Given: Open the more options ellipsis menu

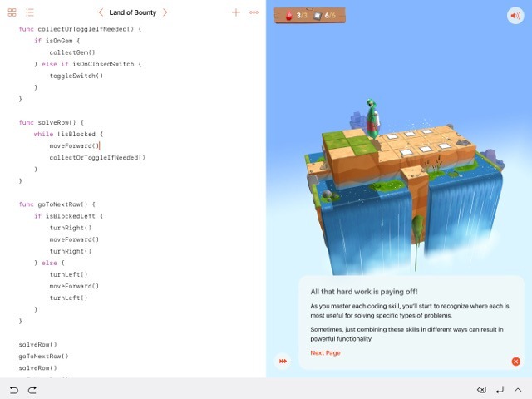Looking at the screenshot, I should [x=254, y=12].
